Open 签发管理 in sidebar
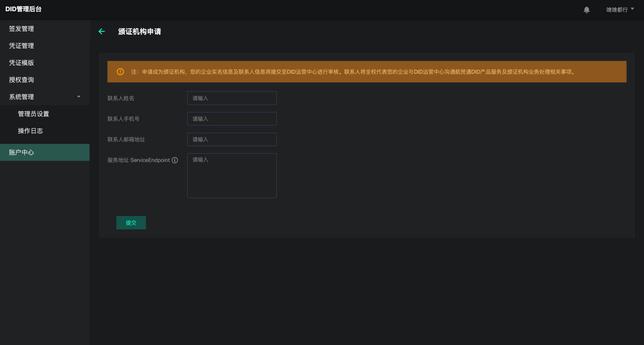The width and height of the screenshot is (644, 345). coord(21,29)
